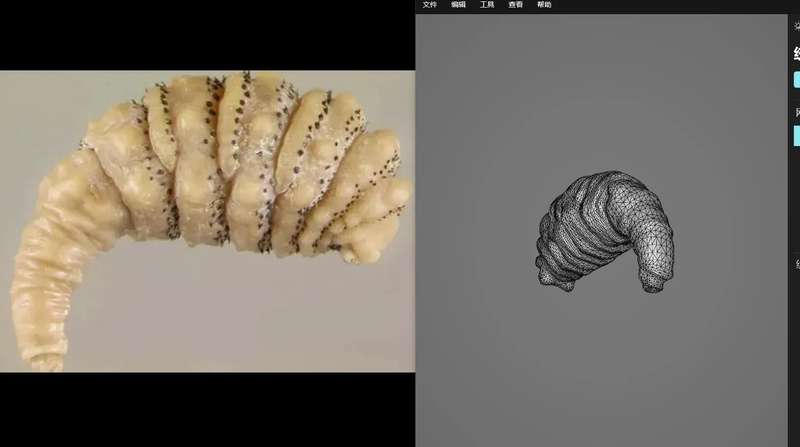
Task: Click the small label at right panel top
Action: 796,27
